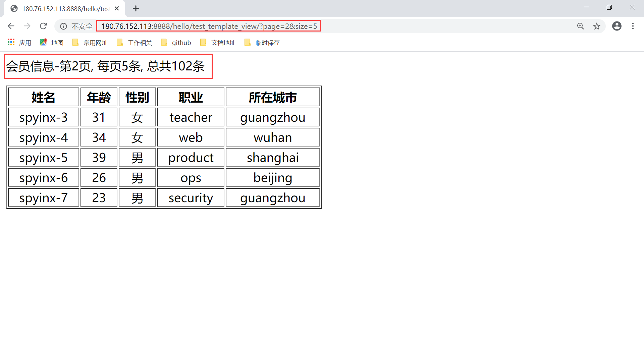This screenshot has width=644, height=342.
Task: Restore down the browser window
Action: click(x=609, y=7)
